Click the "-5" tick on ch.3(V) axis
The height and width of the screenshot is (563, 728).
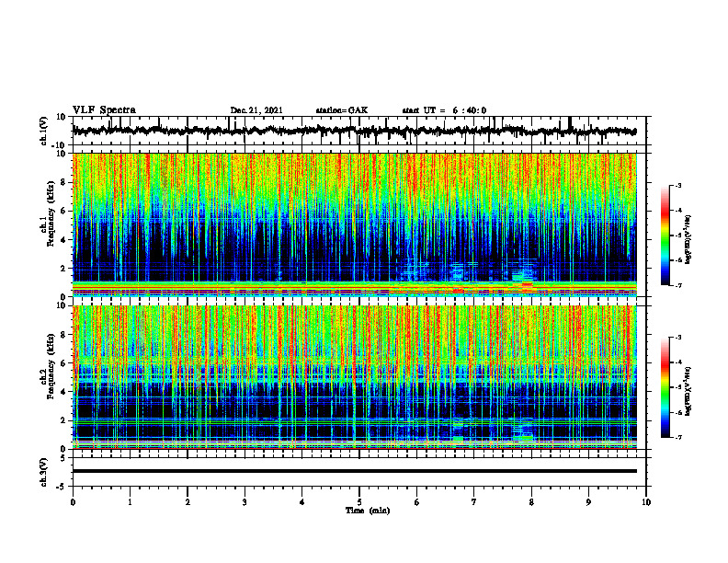point(62,487)
